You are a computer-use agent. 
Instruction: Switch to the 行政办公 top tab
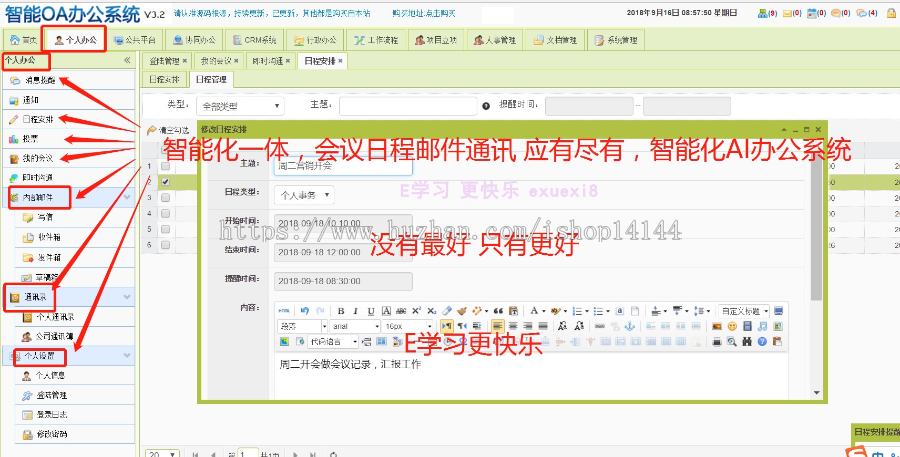tap(315, 40)
